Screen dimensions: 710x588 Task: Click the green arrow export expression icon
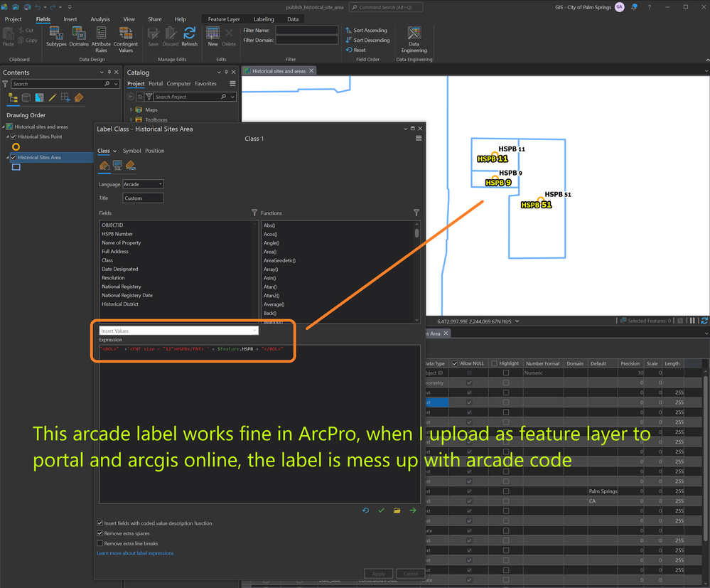[413, 511]
